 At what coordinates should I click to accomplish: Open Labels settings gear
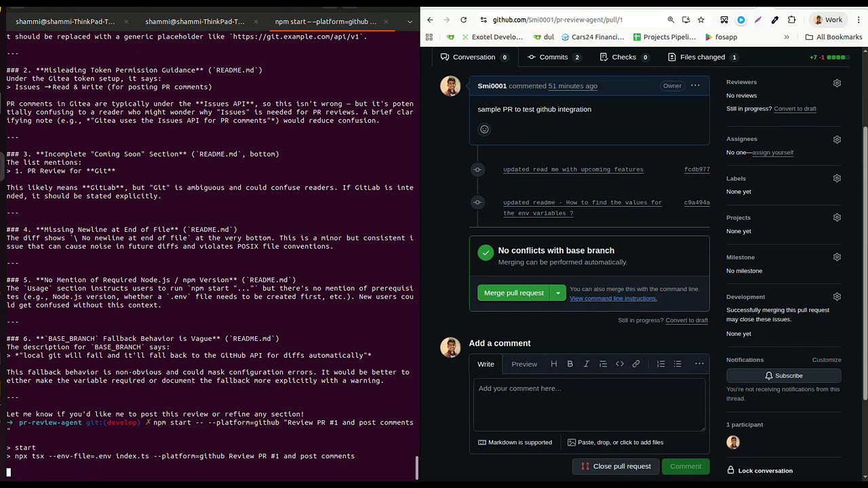(x=837, y=178)
